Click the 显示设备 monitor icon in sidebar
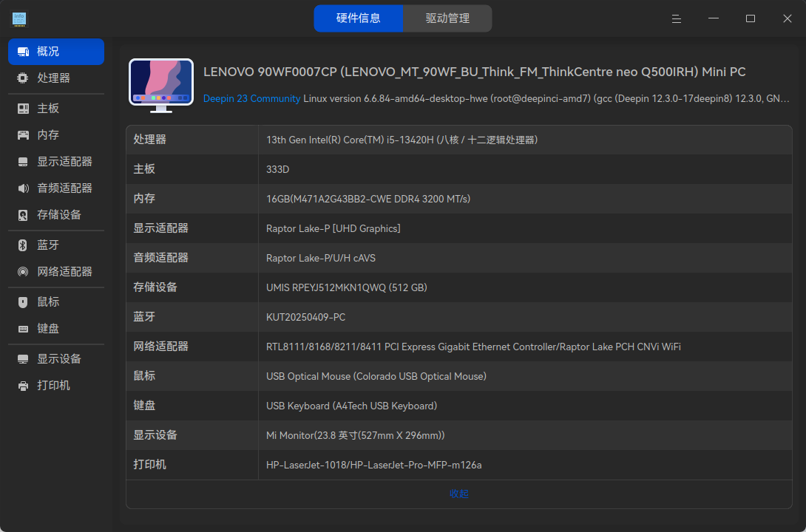 pyautogui.click(x=23, y=359)
